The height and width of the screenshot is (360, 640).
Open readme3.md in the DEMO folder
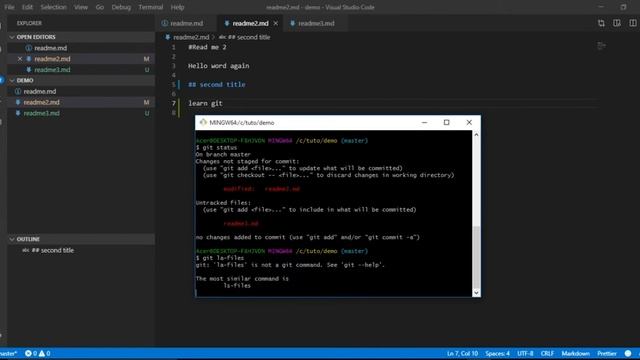click(x=81, y=113)
